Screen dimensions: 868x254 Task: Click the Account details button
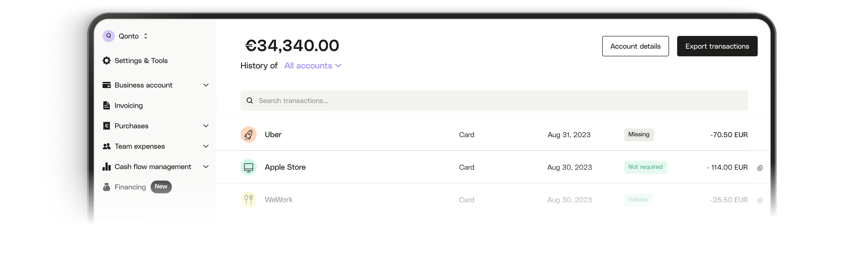(635, 46)
